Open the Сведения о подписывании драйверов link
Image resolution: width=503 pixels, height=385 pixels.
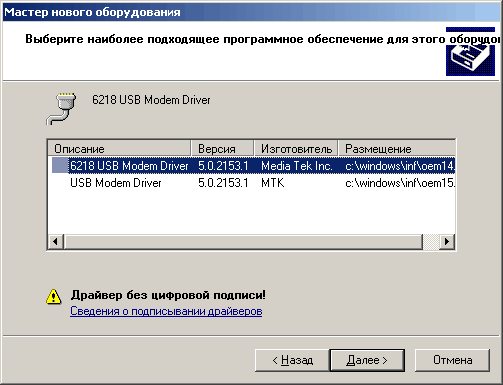pyautogui.click(x=166, y=311)
